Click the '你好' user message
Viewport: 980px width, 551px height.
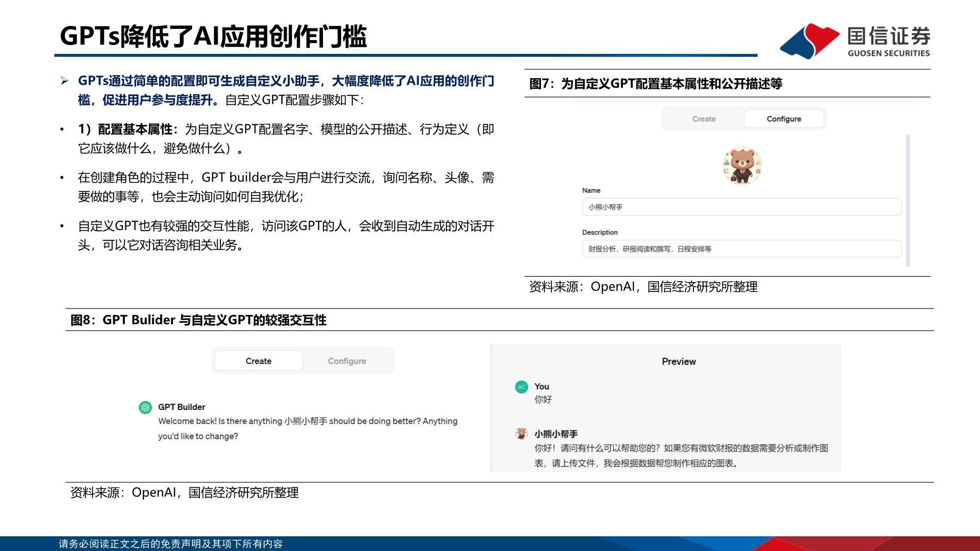pyautogui.click(x=543, y=400)
